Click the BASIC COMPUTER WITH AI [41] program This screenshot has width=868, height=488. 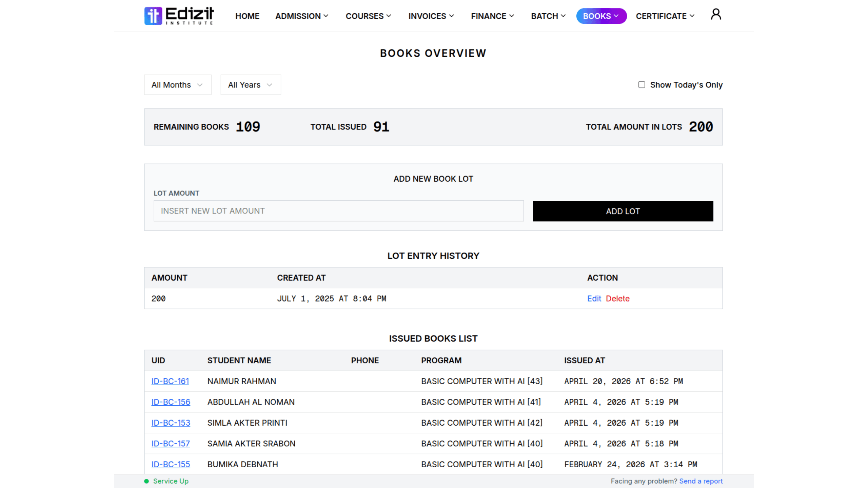coord(481,402)
